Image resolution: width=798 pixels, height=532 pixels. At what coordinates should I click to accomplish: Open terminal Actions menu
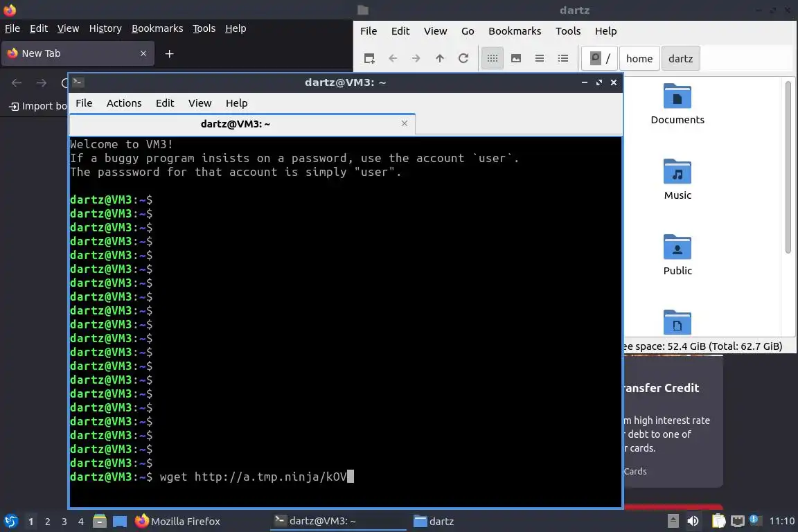[124, 103]
